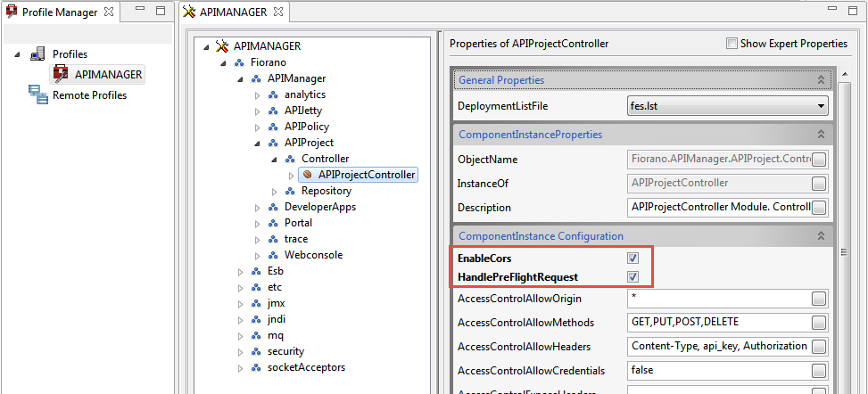Click the mq node icon
Image resolution: width=868 pixels, height=394 pixels.
pos(256,336)
